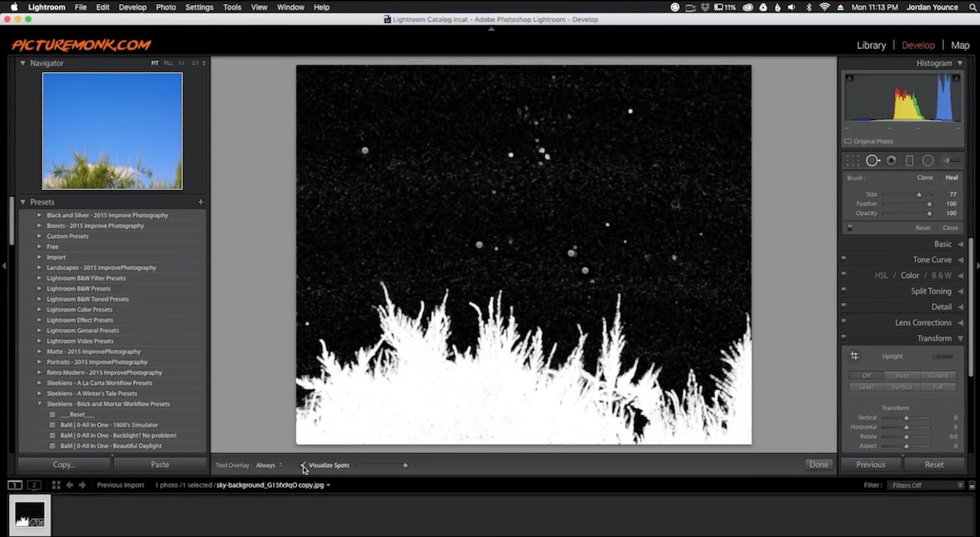Toggle Tone Curve panel switch
Viewport: 980px width, 537px height.
pyautogui.click(x=844, y=260)
